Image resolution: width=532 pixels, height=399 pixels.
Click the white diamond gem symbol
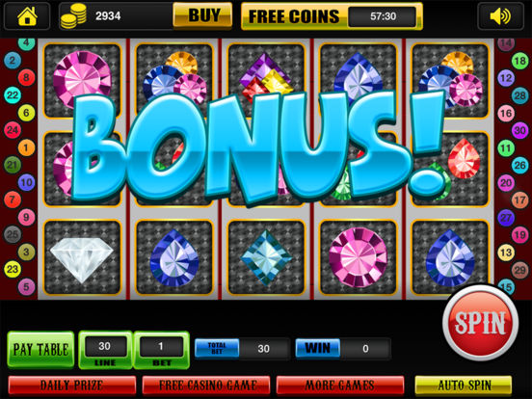[x=82, y=258]
